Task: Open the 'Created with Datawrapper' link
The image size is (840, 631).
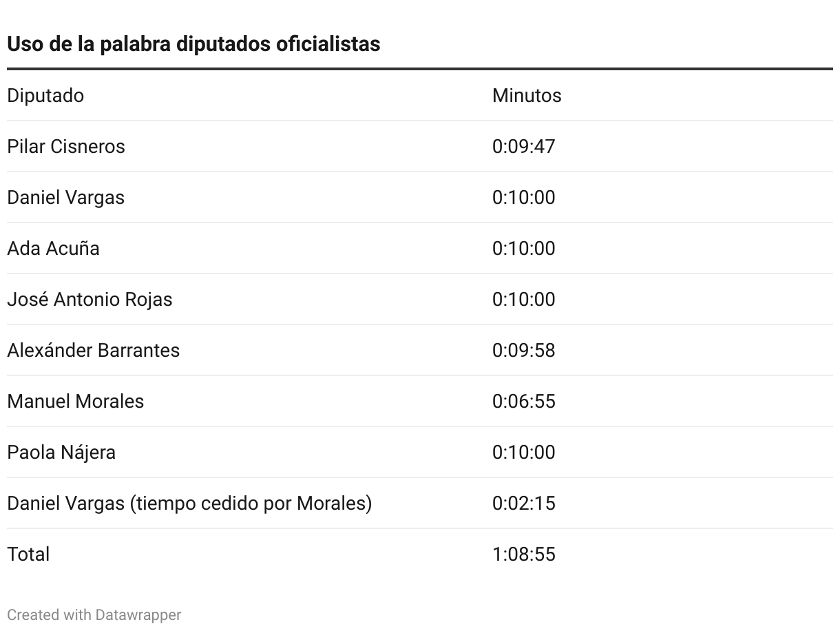Action: [x=94, y=614]
